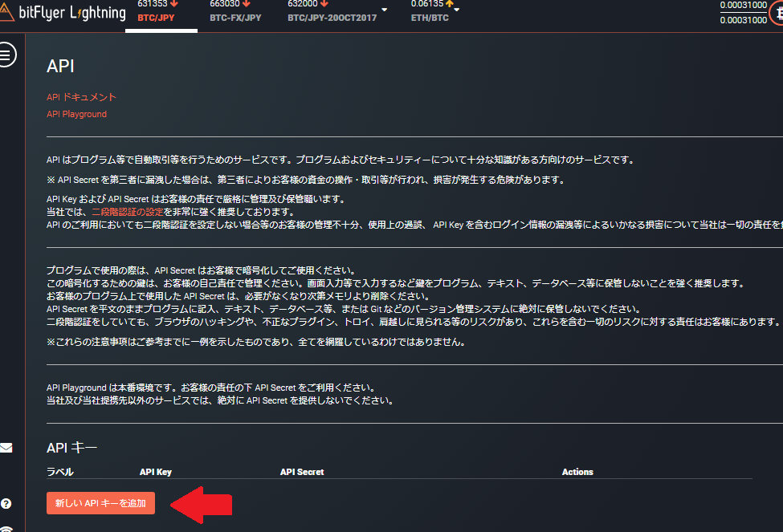Image resolution: width=783 pixels, height=532 pixels.
Task: Select the ETH/BTC market tab
Action: (430, 18)
